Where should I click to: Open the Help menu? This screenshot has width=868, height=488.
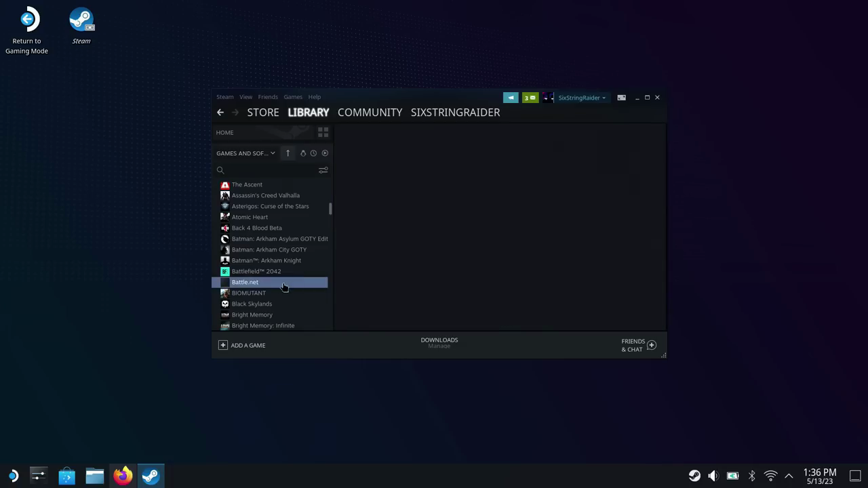tap(315, 97)
